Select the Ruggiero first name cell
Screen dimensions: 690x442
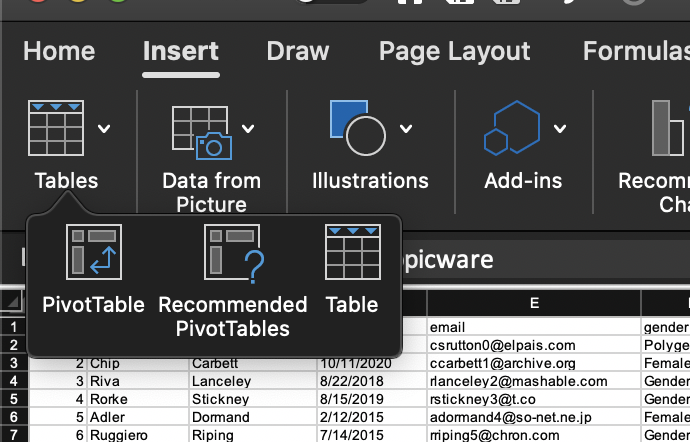point(138,435)
